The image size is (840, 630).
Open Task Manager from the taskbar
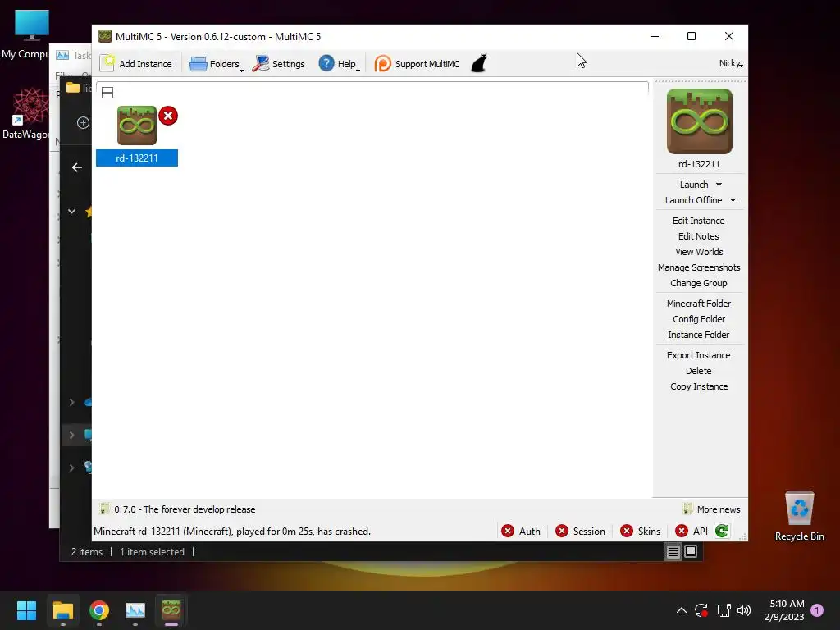135,610
